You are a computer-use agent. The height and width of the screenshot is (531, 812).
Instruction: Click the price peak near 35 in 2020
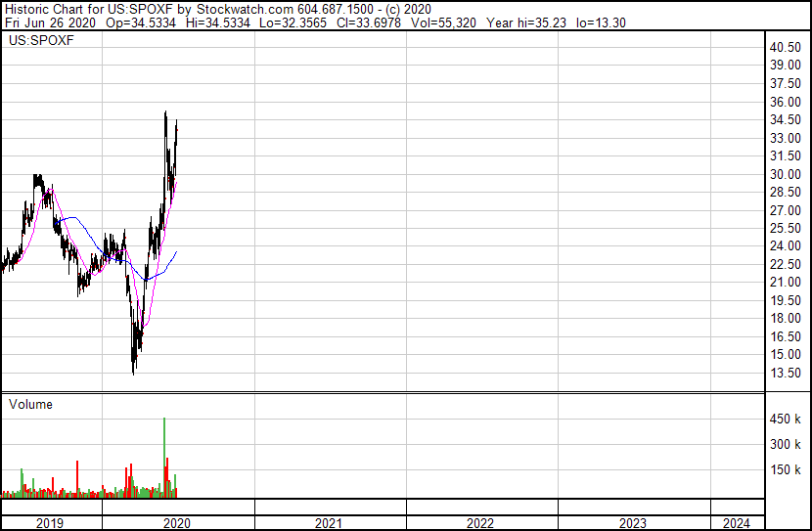click(165, 113)
